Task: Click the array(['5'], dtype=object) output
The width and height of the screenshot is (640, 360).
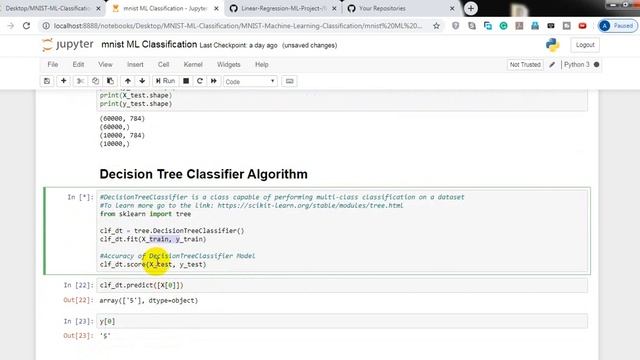Action: 149,300
